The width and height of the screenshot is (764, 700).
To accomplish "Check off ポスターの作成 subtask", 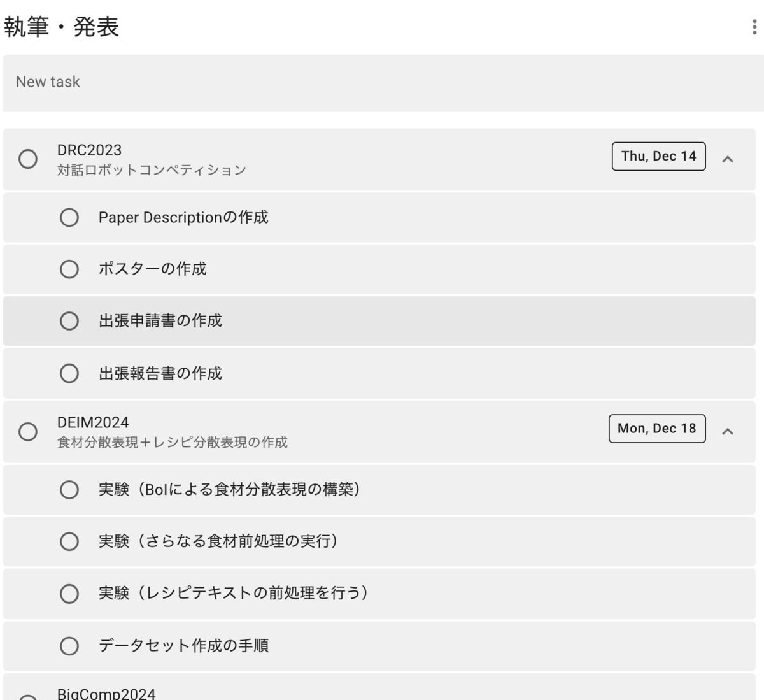I will click(69, 269).
